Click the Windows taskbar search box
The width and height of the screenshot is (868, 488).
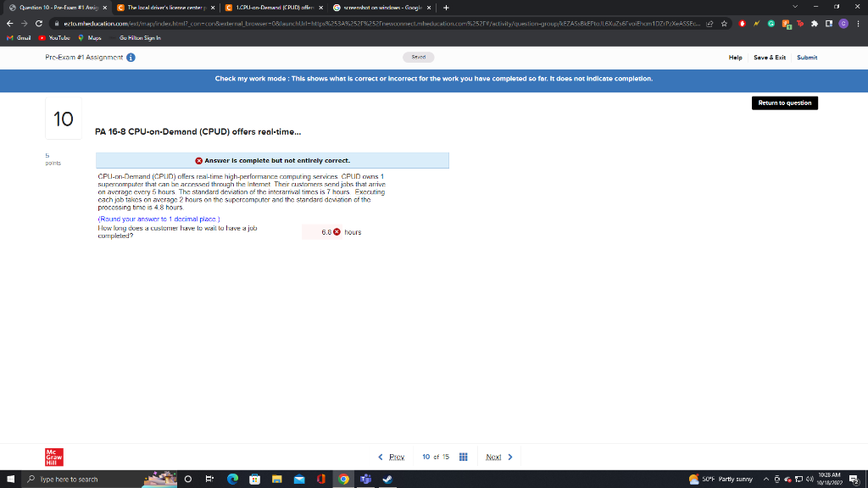(100, 480)
